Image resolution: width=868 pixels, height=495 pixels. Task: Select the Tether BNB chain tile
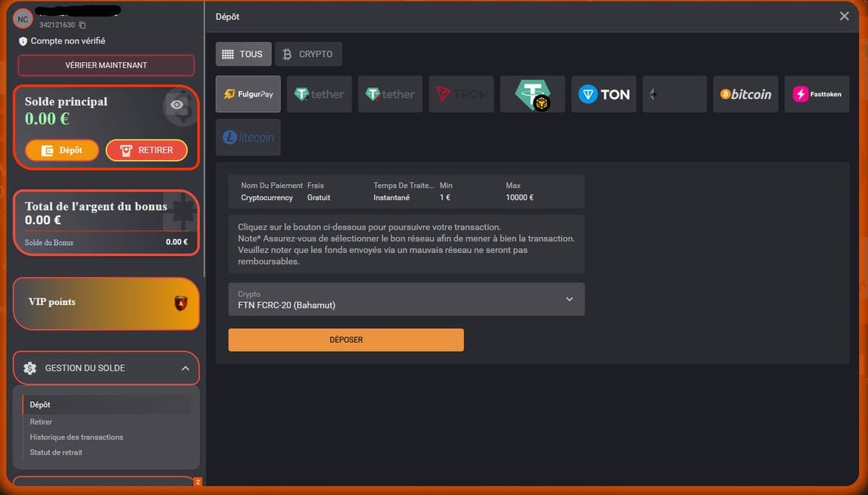tap(532, 94)
